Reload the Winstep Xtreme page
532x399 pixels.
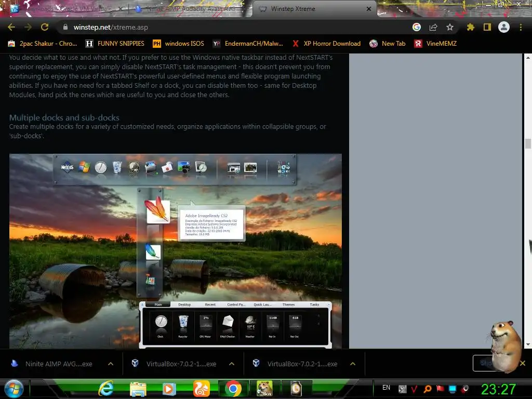[x=45, y=27]
